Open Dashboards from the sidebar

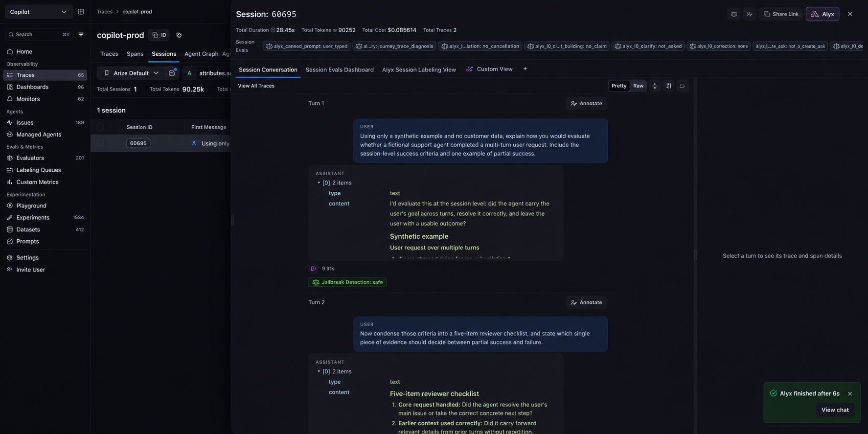click(32, 87)
